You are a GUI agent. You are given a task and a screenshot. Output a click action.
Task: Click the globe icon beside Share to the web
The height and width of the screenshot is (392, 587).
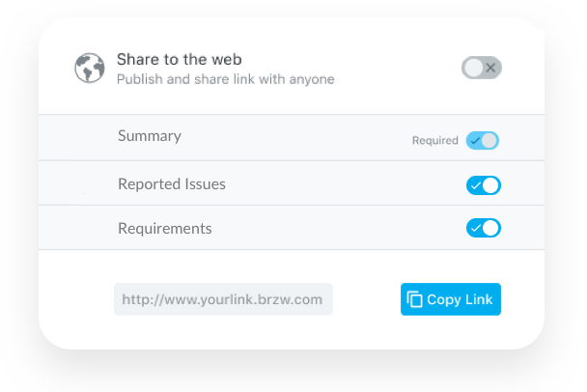click(x=90, y=68)
